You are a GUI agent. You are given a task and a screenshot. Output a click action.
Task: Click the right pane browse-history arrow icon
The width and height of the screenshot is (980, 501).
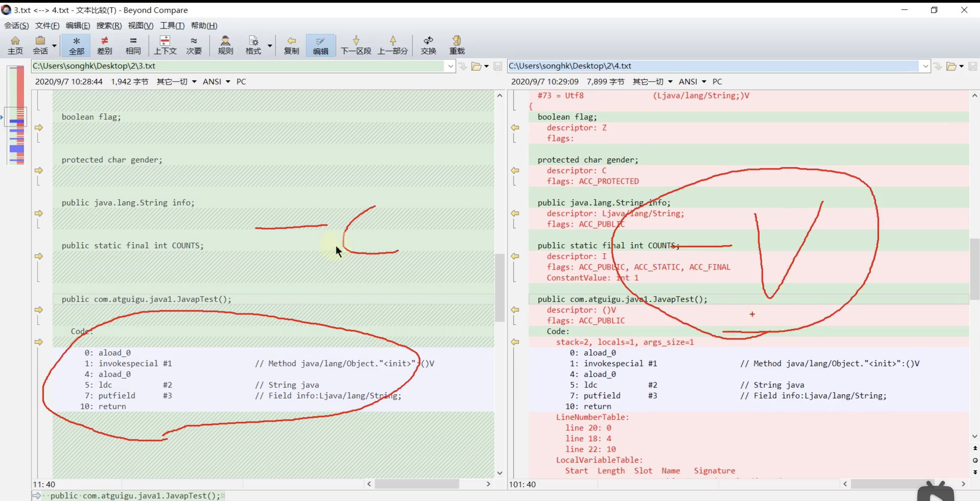click(x=938, y=66)
